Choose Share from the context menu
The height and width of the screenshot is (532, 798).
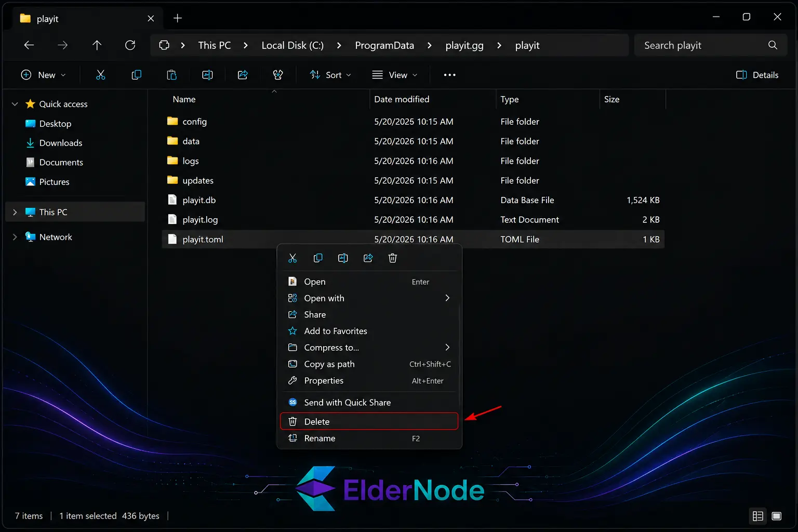(x=369, y=314)
